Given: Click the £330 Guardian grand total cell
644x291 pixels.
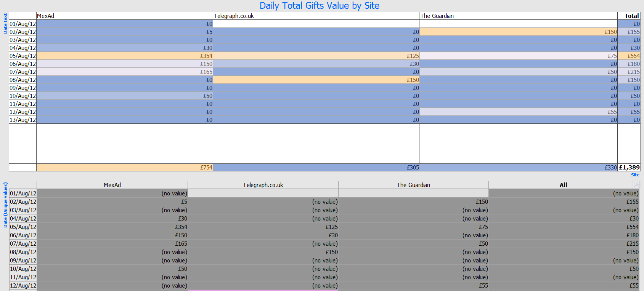Looking at the screenshot, I should point(519,168).
